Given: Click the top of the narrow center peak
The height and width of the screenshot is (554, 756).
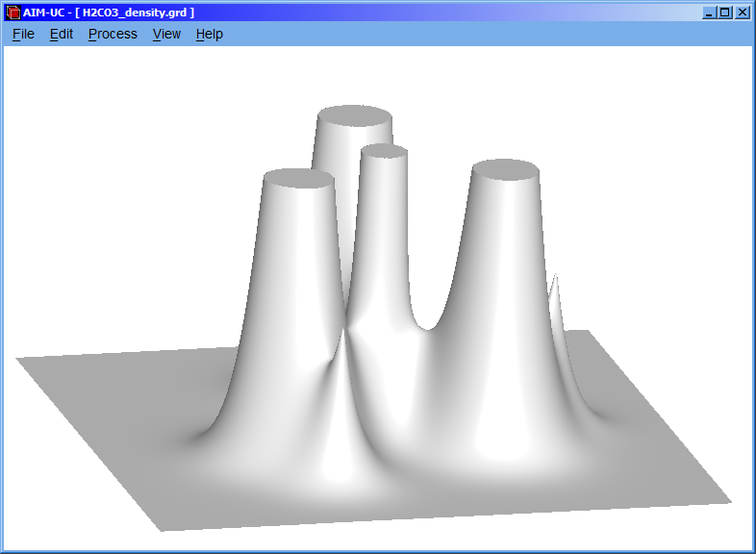Looking at the screenshot, I should tap(385, 151).
